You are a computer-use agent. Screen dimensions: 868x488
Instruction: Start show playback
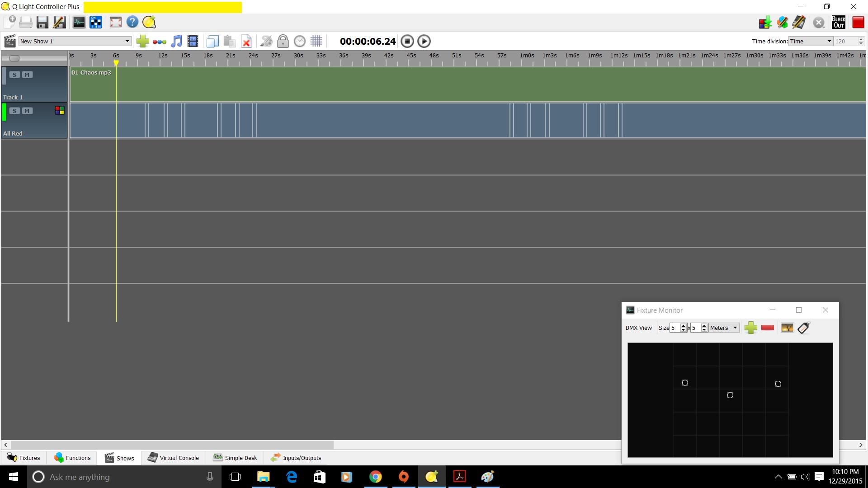pos(424,41)
